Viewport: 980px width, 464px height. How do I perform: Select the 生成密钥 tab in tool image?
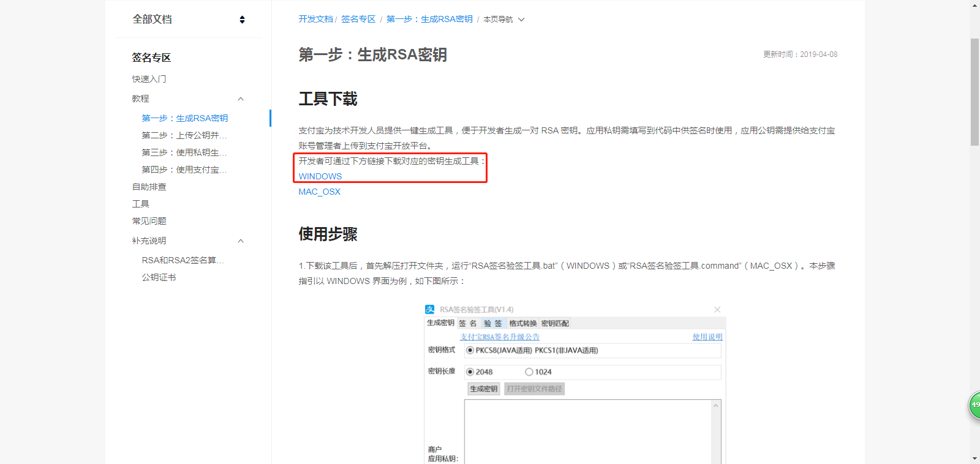(x=440, y=323)
